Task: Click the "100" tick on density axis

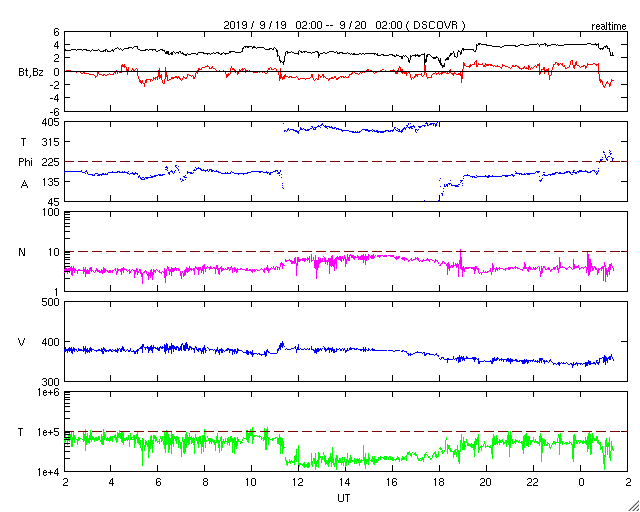Action: pyautogui.click(x=51, y=212)
